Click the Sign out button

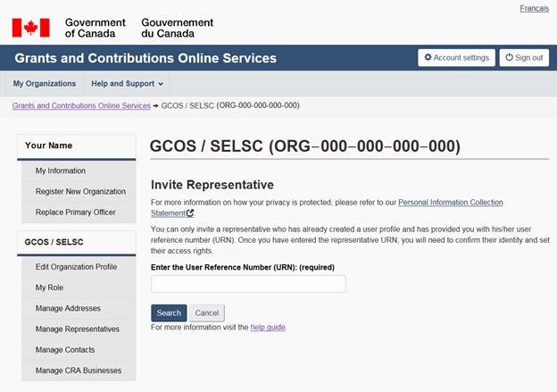click(524, 58)
